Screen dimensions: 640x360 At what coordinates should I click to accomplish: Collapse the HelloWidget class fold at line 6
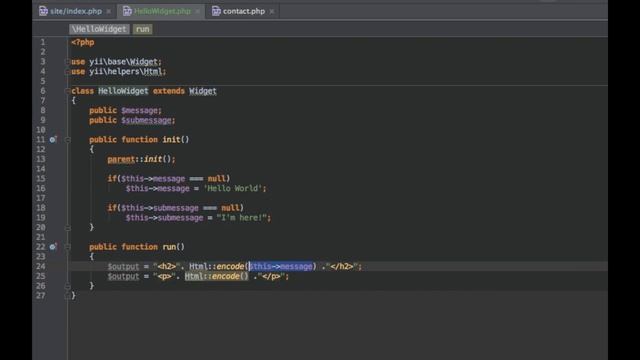(x=67, y=91)
